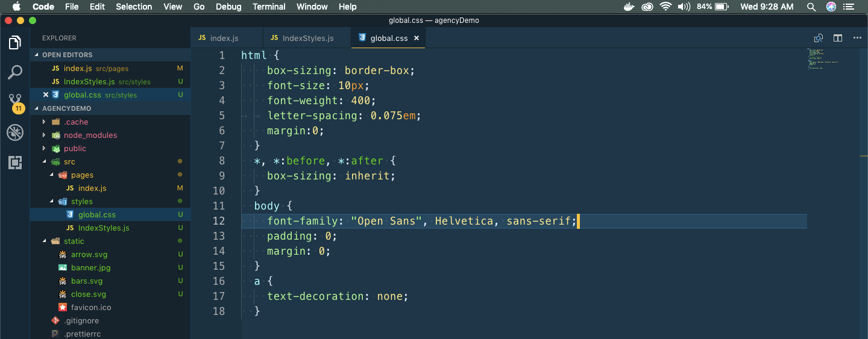Open Source Control view with 11 changes
This screenshot has height=339, width=868.
[x=15, y=102]
